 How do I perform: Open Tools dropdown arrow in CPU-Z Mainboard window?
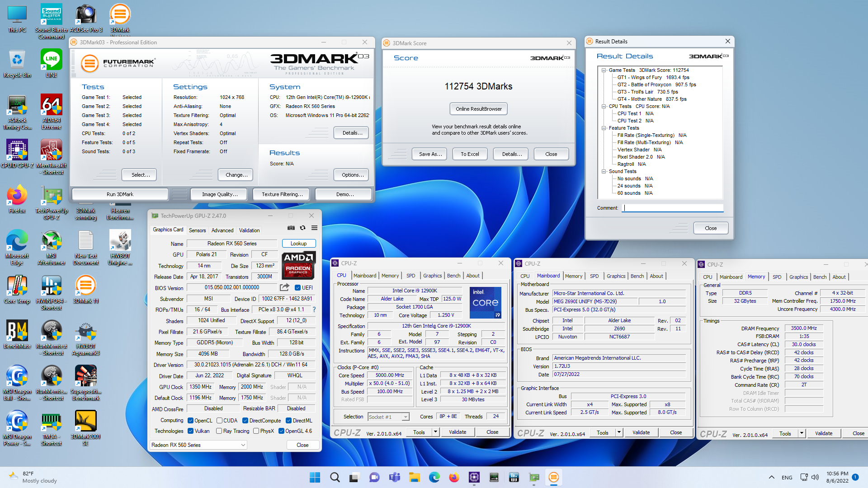coord(619,432)
